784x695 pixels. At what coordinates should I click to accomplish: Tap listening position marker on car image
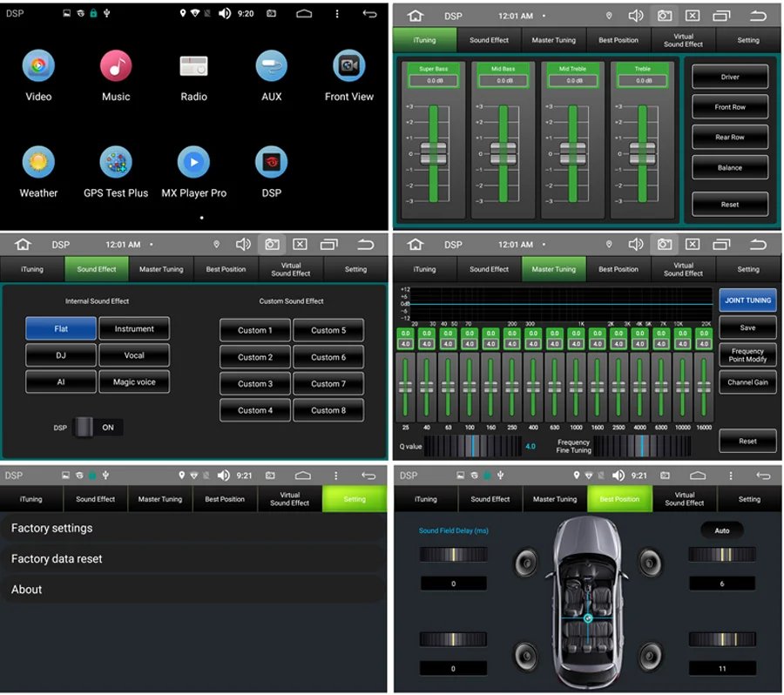pyautogui.click(x=588, y=618)
